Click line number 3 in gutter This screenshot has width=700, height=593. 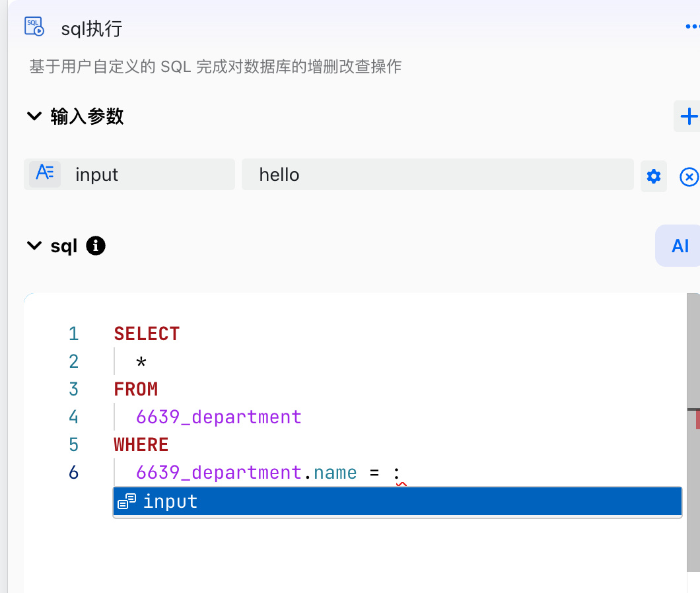point(74,390)
